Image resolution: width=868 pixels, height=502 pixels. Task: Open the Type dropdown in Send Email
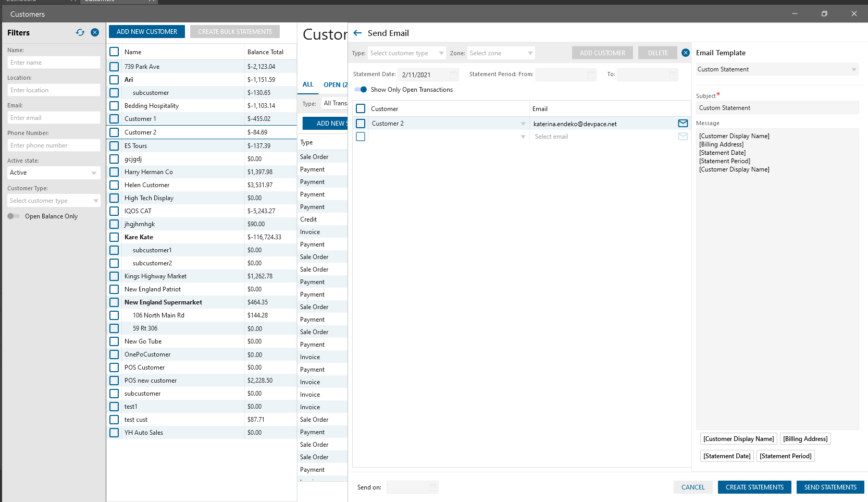[x=407, y=53]
